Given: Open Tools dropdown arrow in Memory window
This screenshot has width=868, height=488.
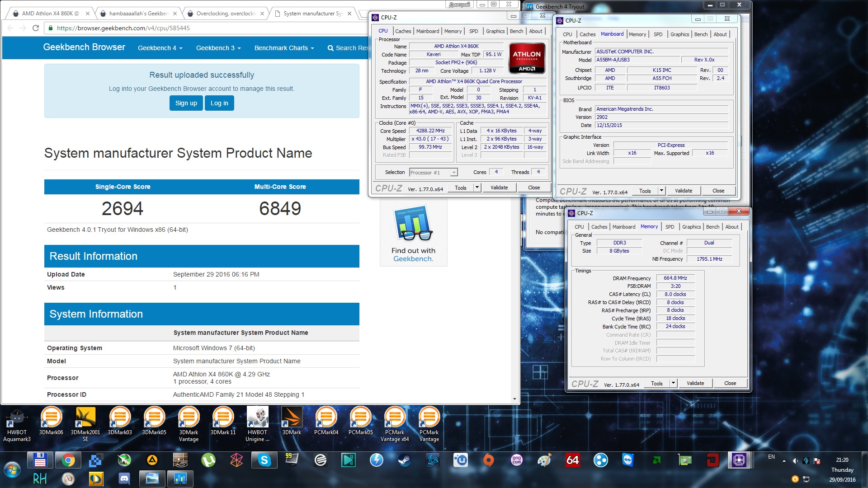Looking at the screenshot, I should pyautogui.click(x=673, y=383).
